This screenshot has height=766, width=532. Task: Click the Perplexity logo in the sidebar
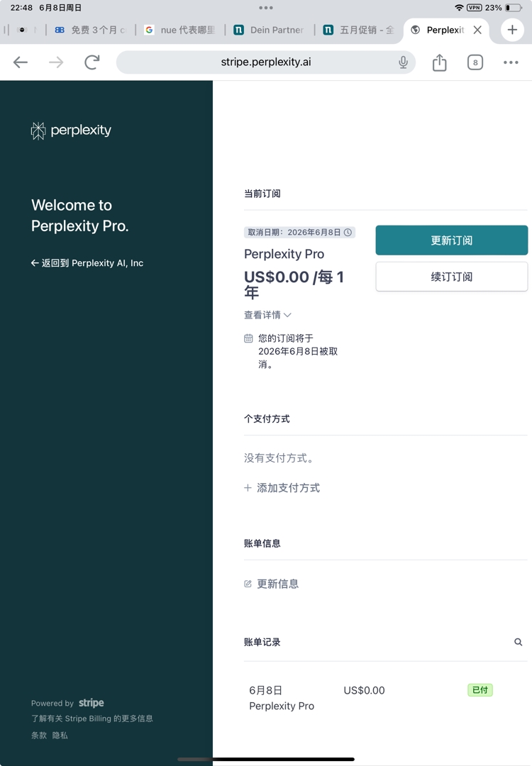tap(72, 131)
